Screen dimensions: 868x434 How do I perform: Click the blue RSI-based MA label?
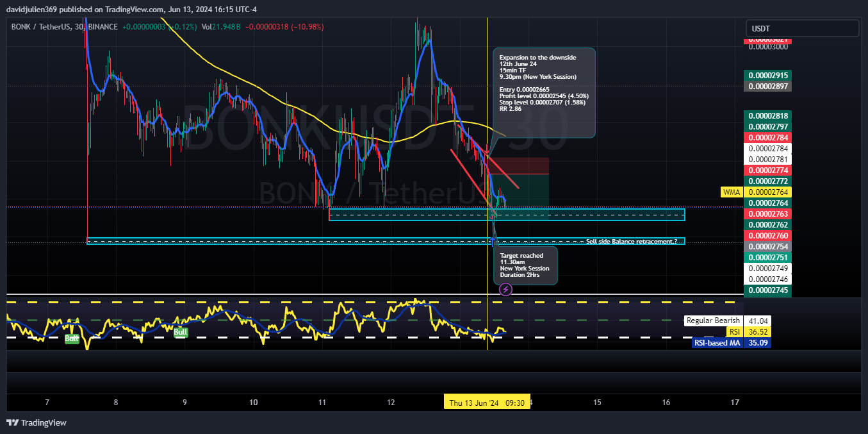[717, 343]
